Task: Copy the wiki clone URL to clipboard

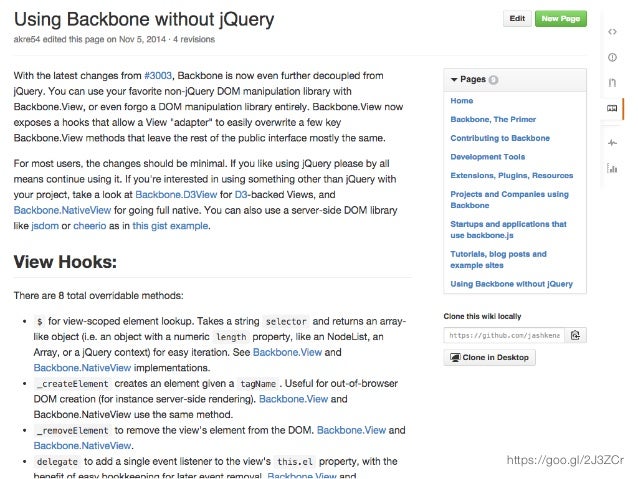Action: (575, 335)
